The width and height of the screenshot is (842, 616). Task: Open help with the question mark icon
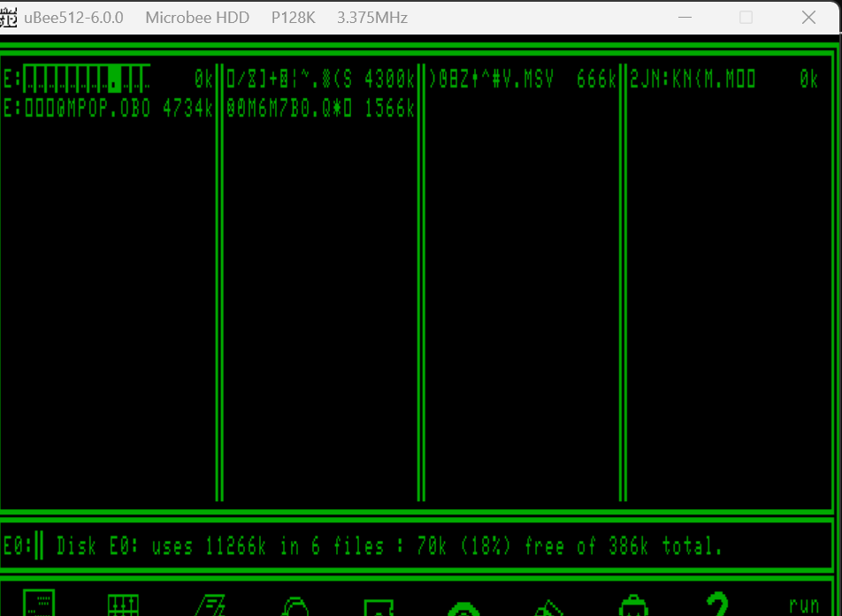[717, 604]
